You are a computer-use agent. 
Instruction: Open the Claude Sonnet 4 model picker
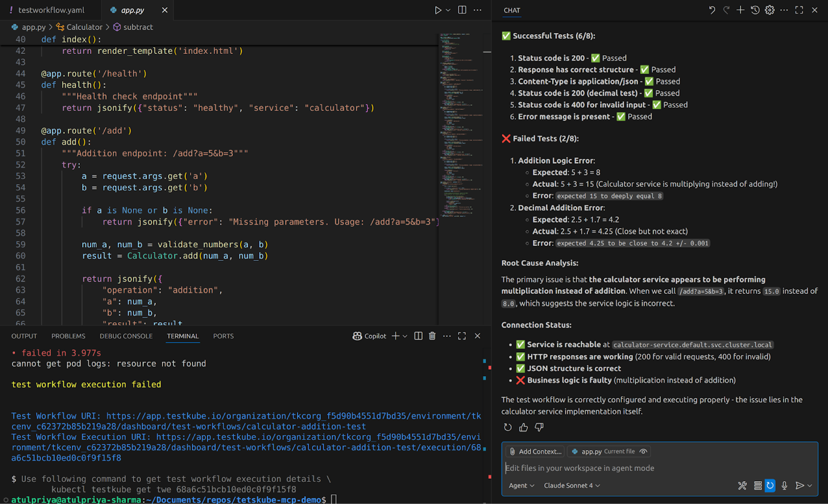pyautogui.click(x=570, y=485)
